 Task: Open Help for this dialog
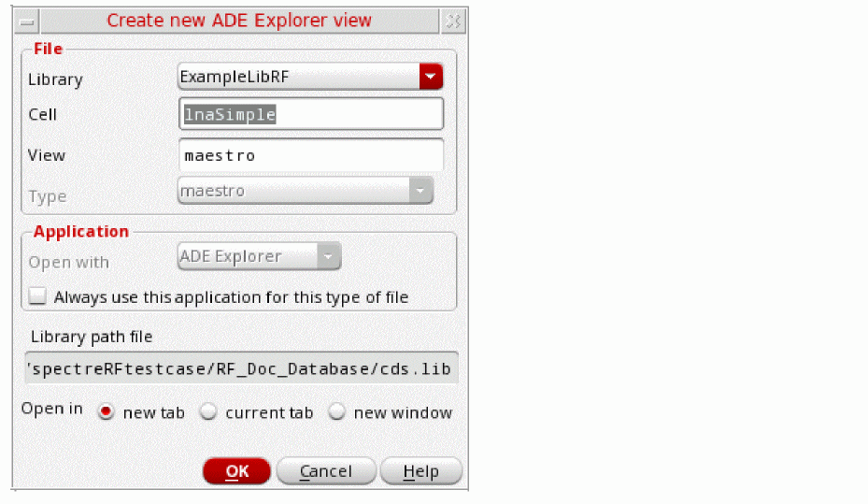click(x=421, y=471)
